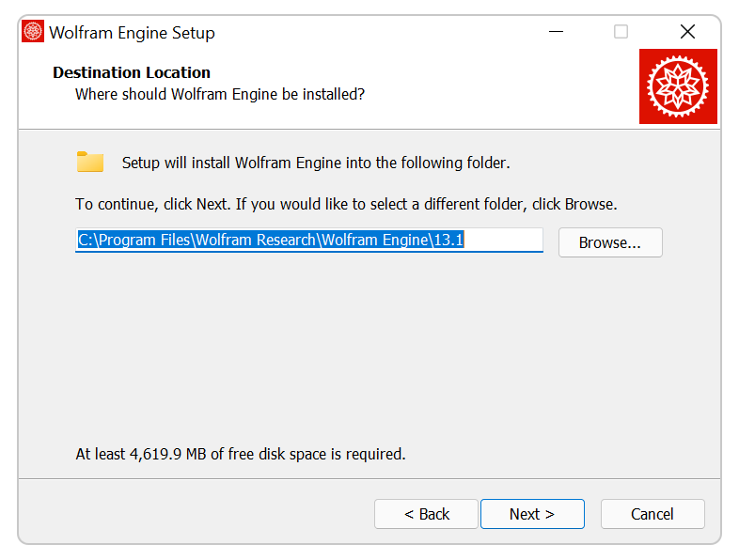The height and width of the screenshot is (560, 739).
Task: Click the large red Wolfram Spikey logo
Action: click(x=678, y=86)
